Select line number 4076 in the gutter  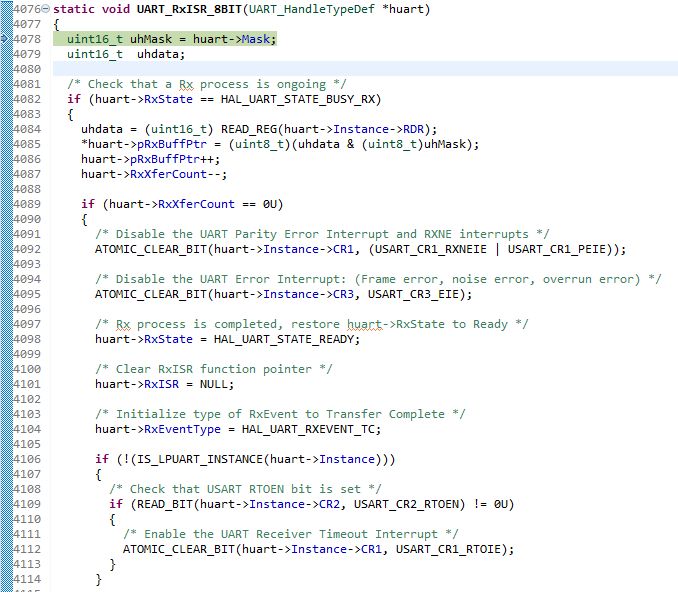27,9
